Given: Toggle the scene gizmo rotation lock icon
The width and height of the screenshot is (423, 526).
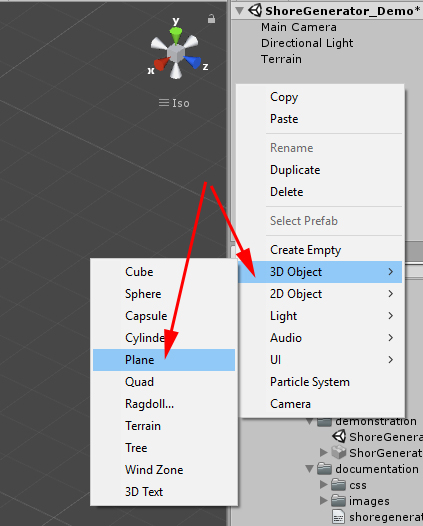Looking at the screenshot, I should coord(211,19).
